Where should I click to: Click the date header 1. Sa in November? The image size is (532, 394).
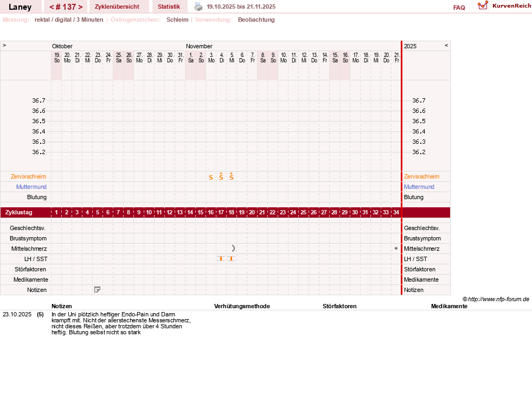(x=191, y=58)
